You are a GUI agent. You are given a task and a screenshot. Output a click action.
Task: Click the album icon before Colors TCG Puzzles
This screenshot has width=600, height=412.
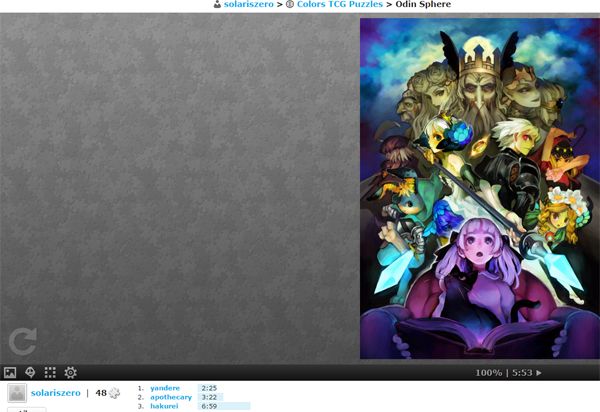(x=290, y=4)
